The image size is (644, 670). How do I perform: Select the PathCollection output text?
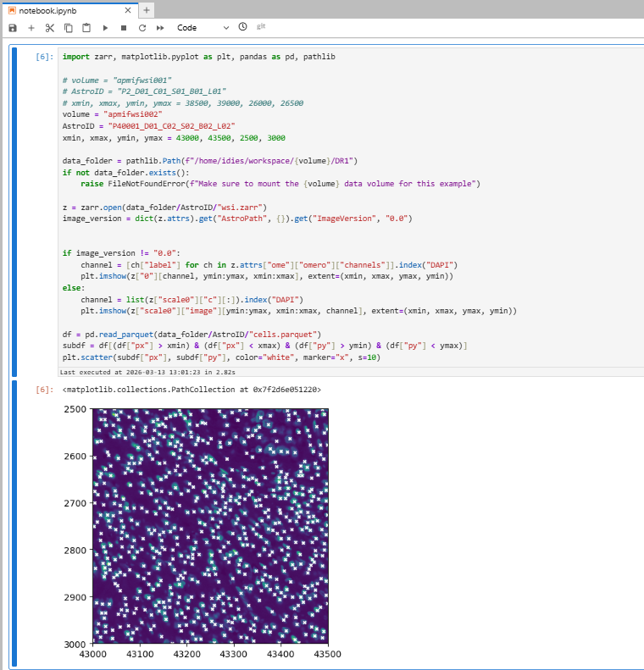pos(192,390)
